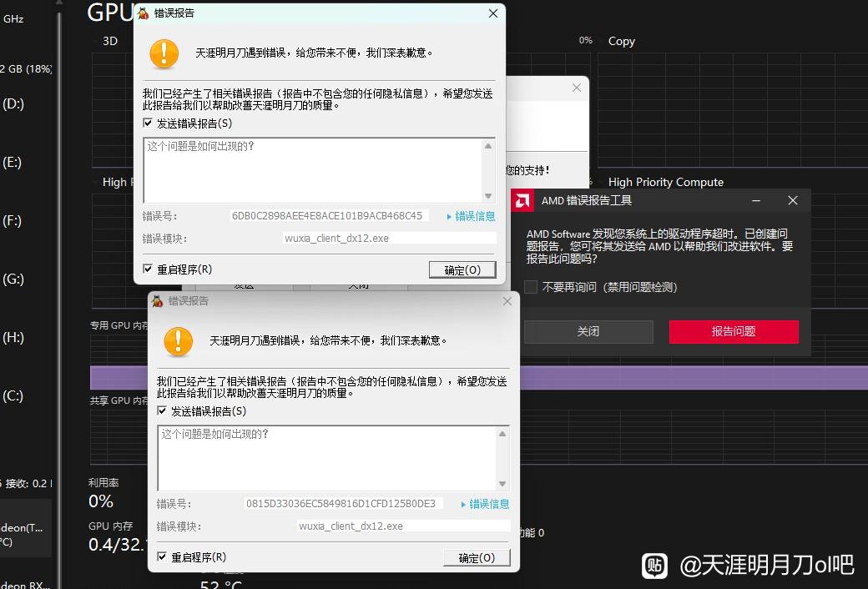Click the warning icon in the 6DB0C error dialog
868x589 pixels.
tap(164, 53)
